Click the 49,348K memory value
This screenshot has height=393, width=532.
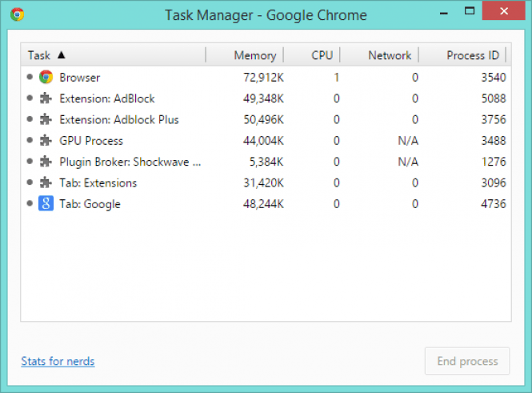tap(263, 98)
